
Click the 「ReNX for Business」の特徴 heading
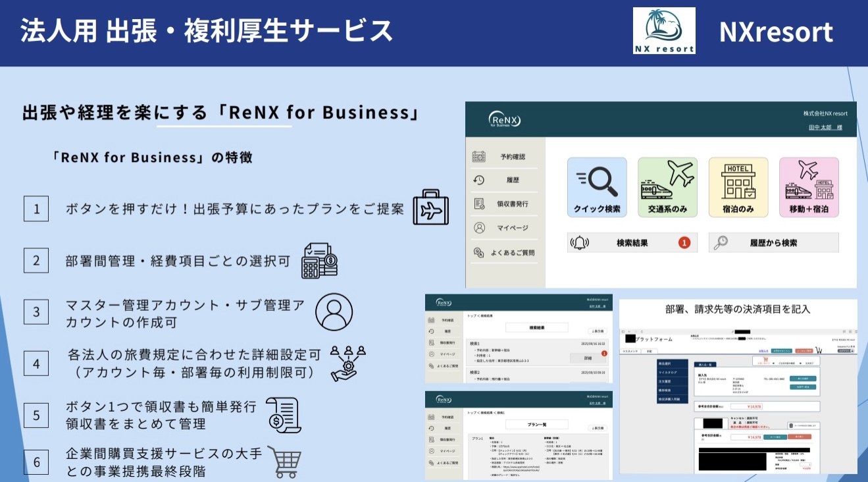click(152, 158)
